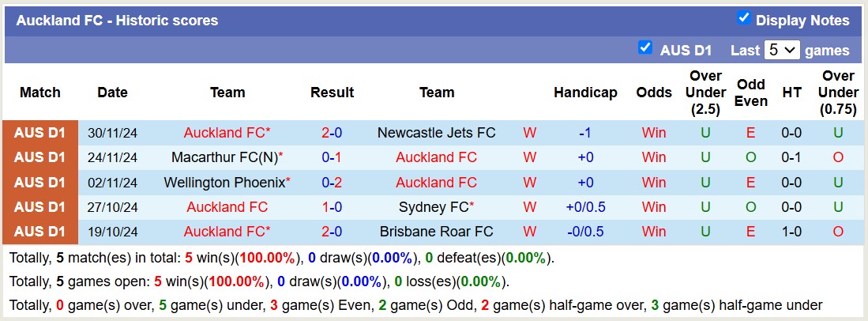
Task: Click the 1-0 score versus Sydney FC
Action: click(332, 207)
